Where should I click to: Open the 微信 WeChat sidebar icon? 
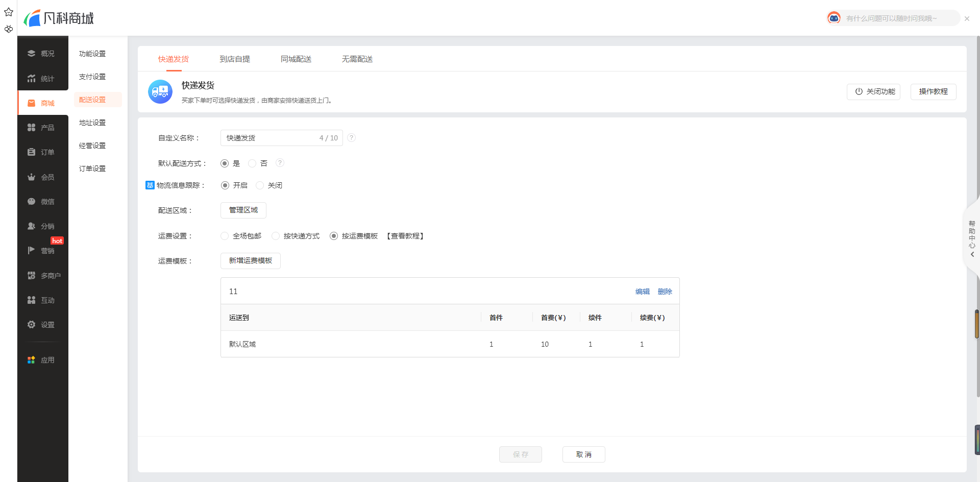click(x=32, y=202)
